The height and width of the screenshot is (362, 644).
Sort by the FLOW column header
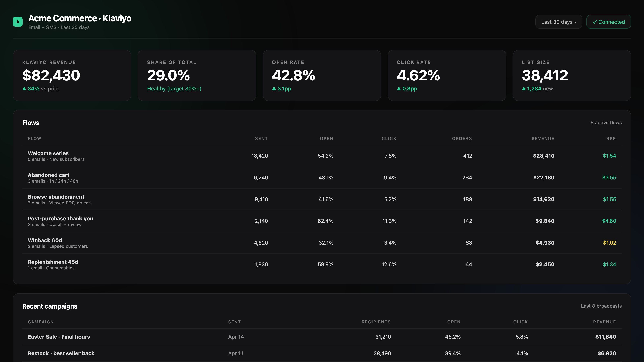[34, 138]
